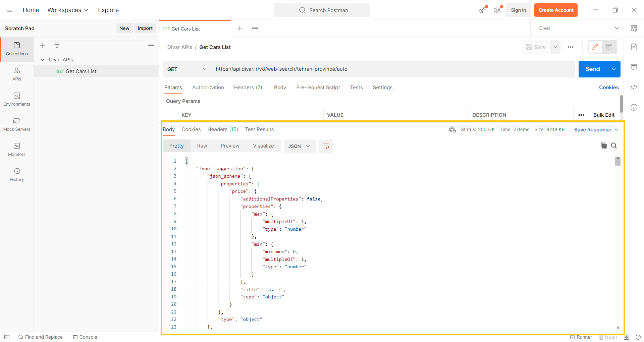Switch to the Authorization tab
The width and height of the screenshot is (644, 342).
point(208,88)
